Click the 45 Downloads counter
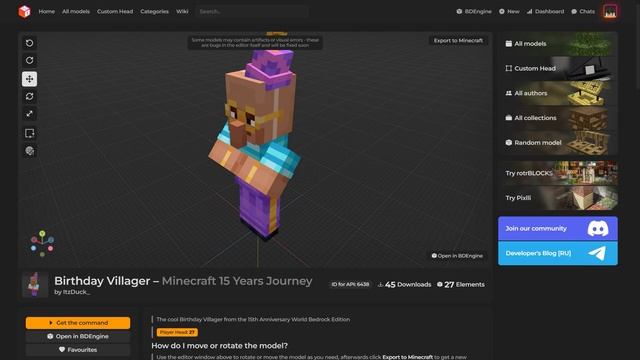640x360 pixels. click(x=404, y=284)
